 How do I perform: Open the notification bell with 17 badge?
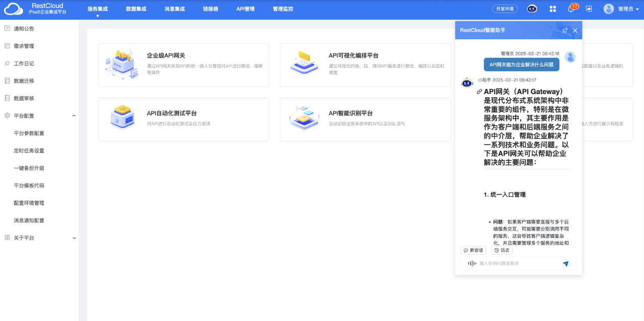coord(571,9)
